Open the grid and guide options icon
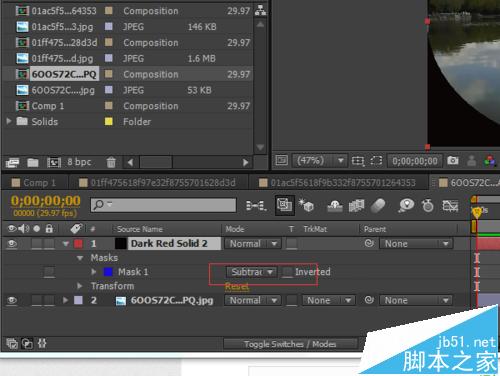Viewport: 500px width, 376px height. pyautogui.click(x=358, y=161)
